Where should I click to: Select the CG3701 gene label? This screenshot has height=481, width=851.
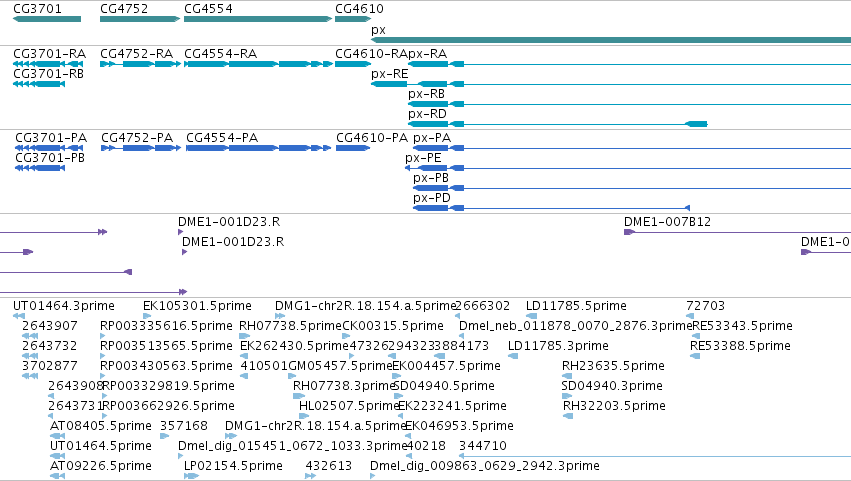click(37, 9)
